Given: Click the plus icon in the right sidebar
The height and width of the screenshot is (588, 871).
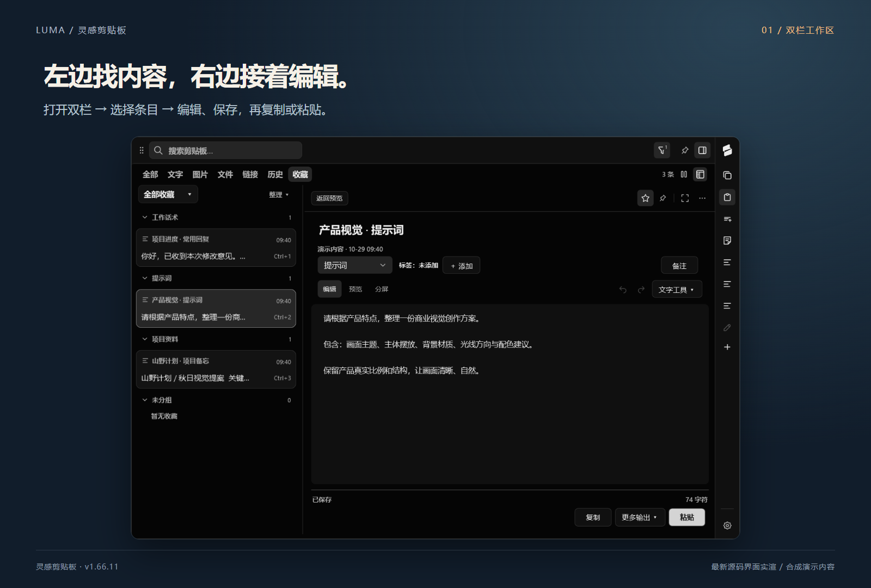Looking at the screenshot, I should (x=727, y=347).
